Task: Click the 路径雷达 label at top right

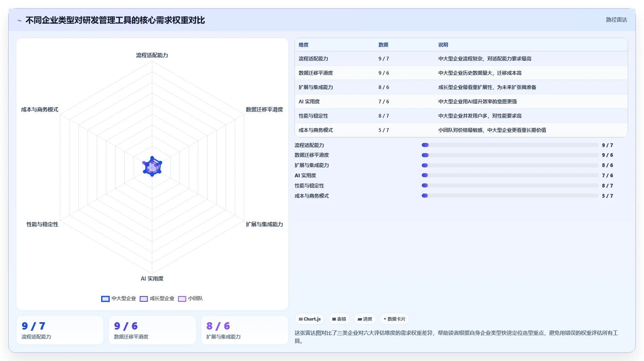Action: click(616, 20)
